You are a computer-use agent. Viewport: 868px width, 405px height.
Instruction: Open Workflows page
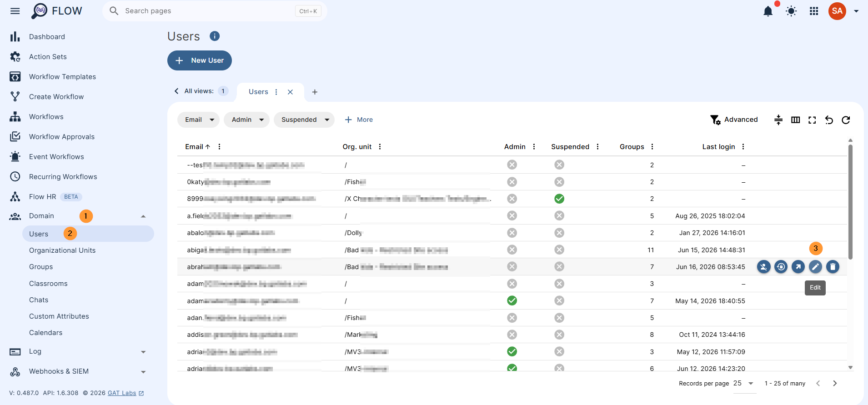(x=46, y=117)
